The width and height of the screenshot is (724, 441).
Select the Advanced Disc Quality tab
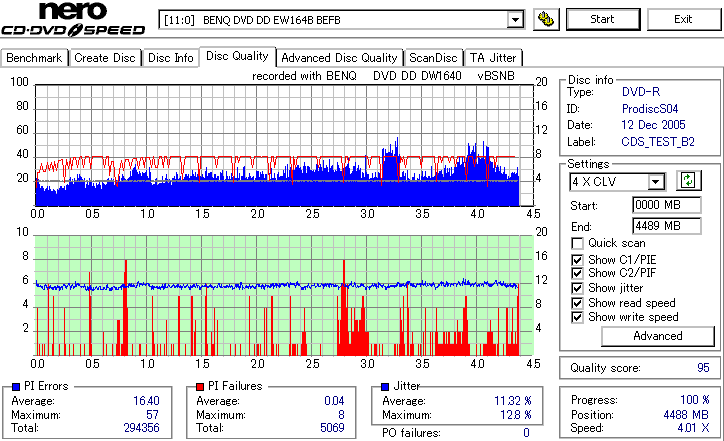[x=339, y=58]
